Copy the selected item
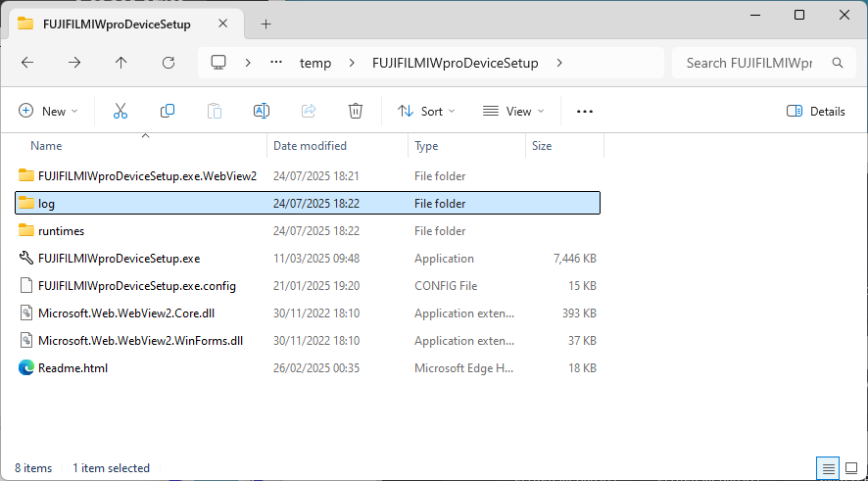Image resolution: width=868 pixels, height=481 pixels. [168, 112]
